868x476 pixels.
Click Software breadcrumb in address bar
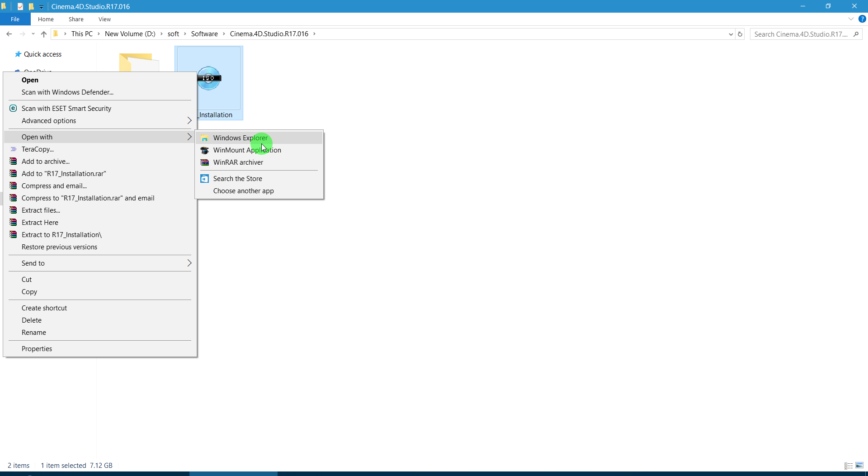tap(204, 34)
